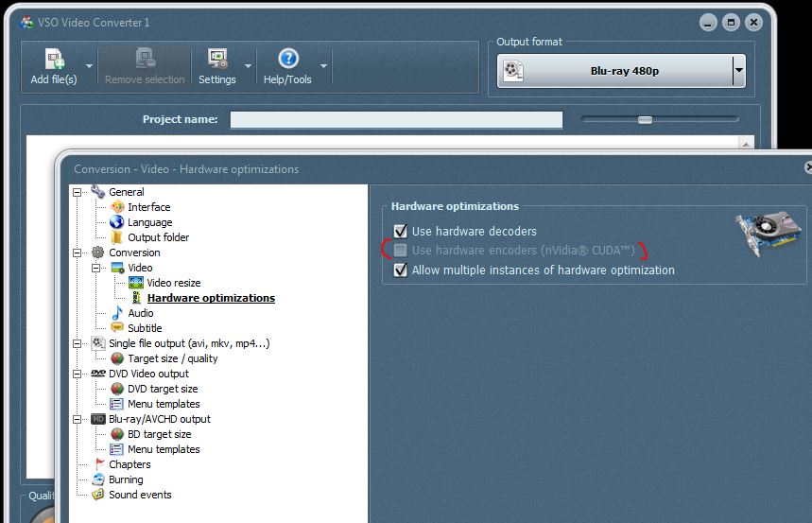The height and width of the screenshot is (523, 812).
Task: Collapse the DVD Video output node
Action: click(78, 374)
